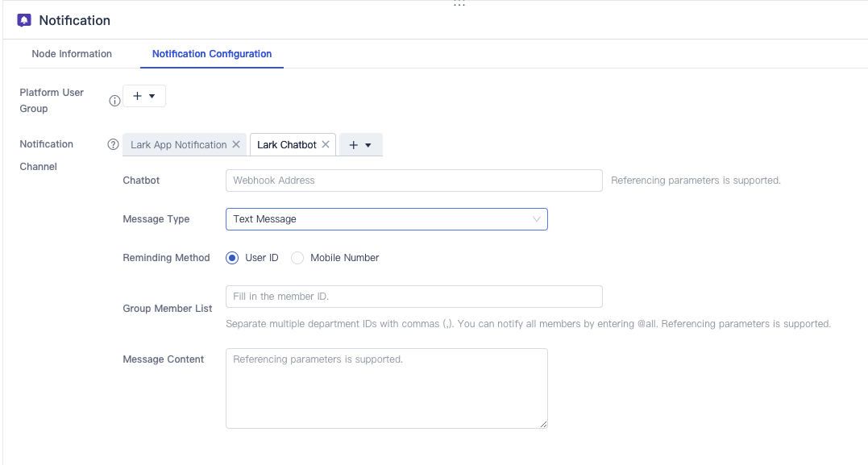This screenshot has height=465, width=868.
Task: Remove the Lark App Notification tab
Action: (236, 144)
